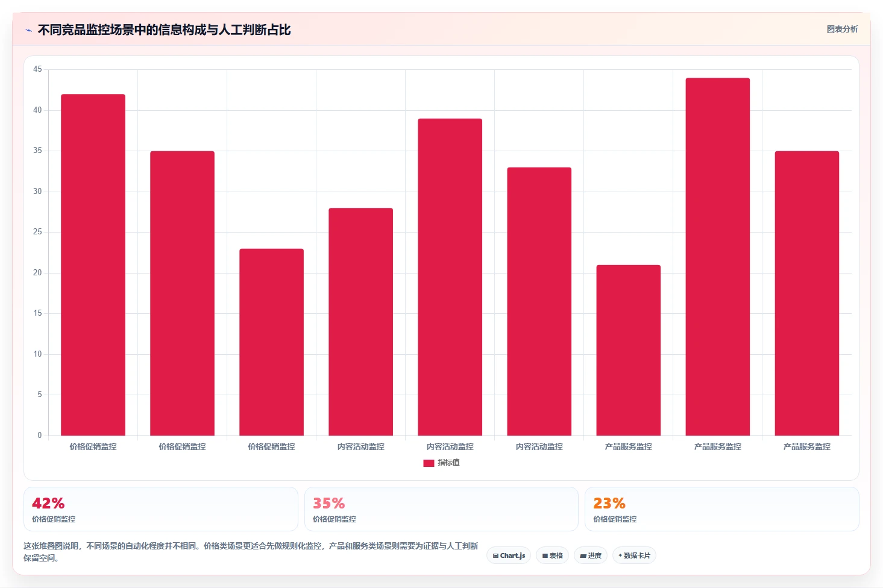Select the 35% data card
Viewport: 883px width, 588px height.
point(441,509)
